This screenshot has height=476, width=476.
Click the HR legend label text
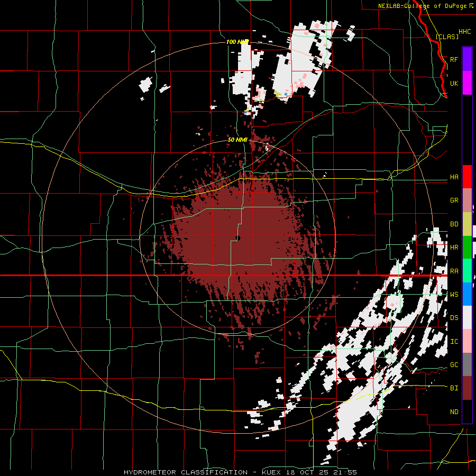pos(454,248)
